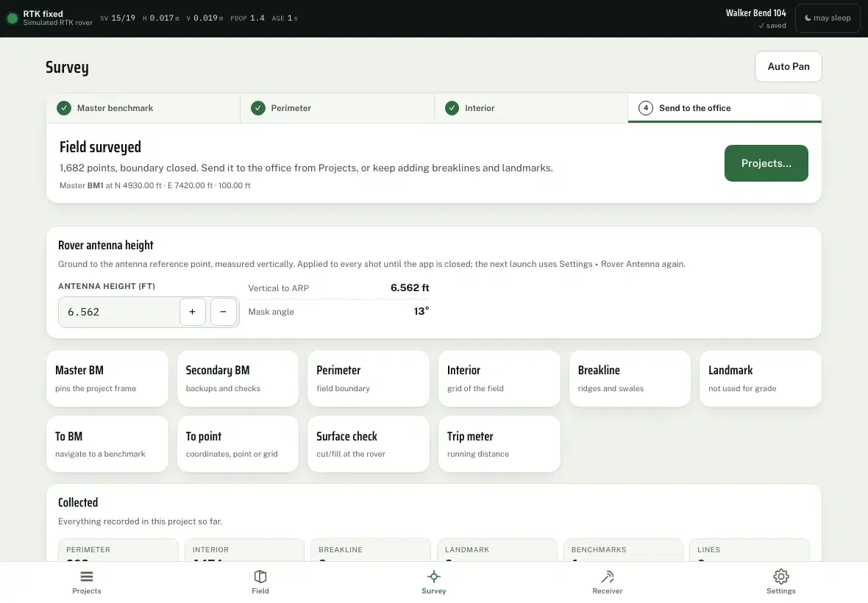Image resolution: width=868 pixels, height=603 pixels.
Task: Open To BM benchmark navigation
Action: pyautogui.click(x=107, y=444)
